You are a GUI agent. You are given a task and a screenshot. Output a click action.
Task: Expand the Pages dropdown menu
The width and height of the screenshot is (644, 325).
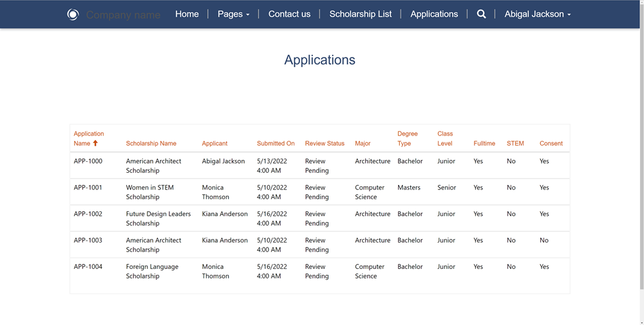pos(233,14)
